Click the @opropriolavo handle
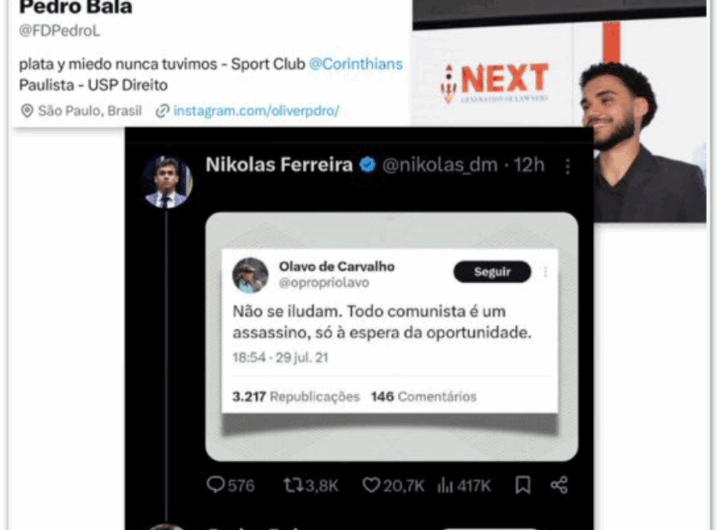Image resolution: width=720 pixels, height=530 pixels. [x=324, y=283]
